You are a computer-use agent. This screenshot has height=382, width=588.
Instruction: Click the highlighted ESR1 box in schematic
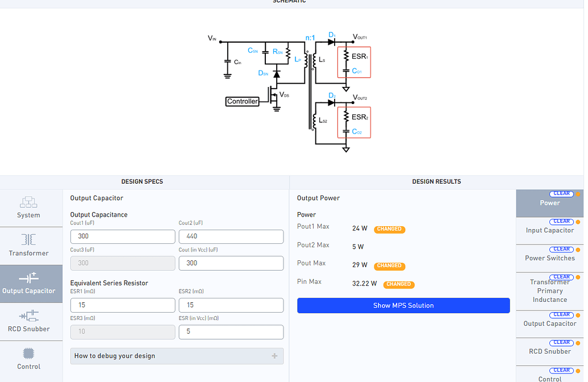(353, 62)
